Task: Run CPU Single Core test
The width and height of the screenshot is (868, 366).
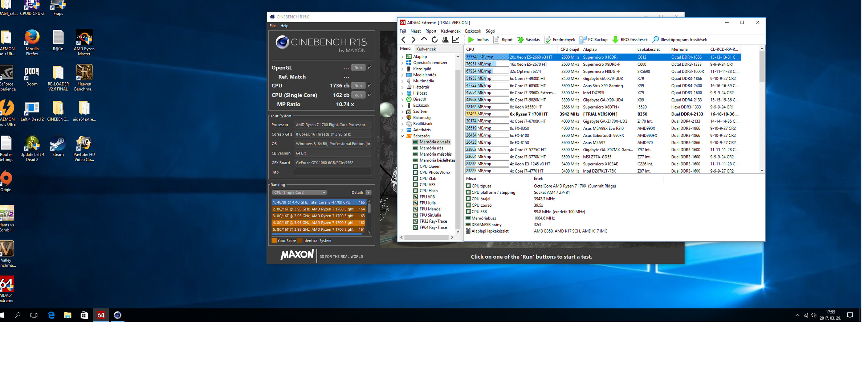Action: [358, 95]
